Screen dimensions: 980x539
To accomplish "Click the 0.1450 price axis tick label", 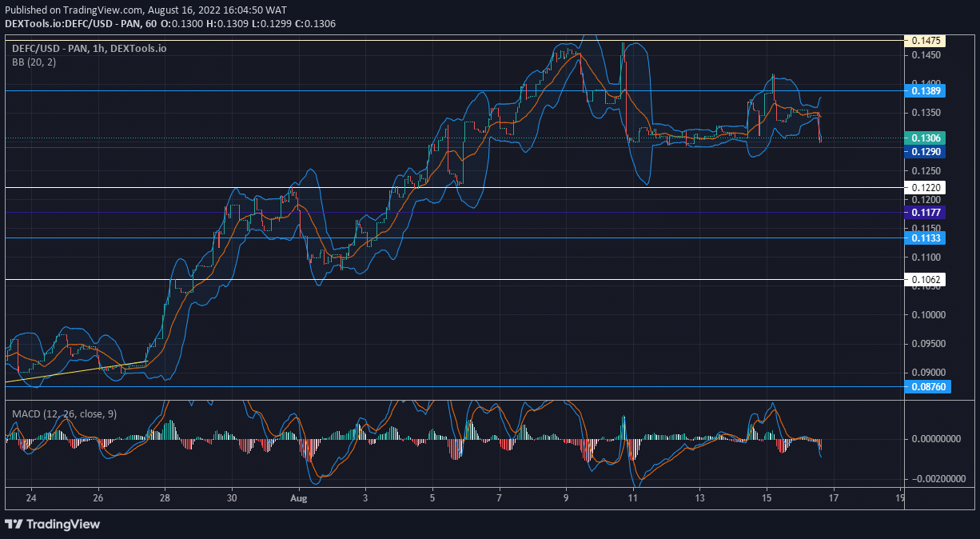I will 926,55.
